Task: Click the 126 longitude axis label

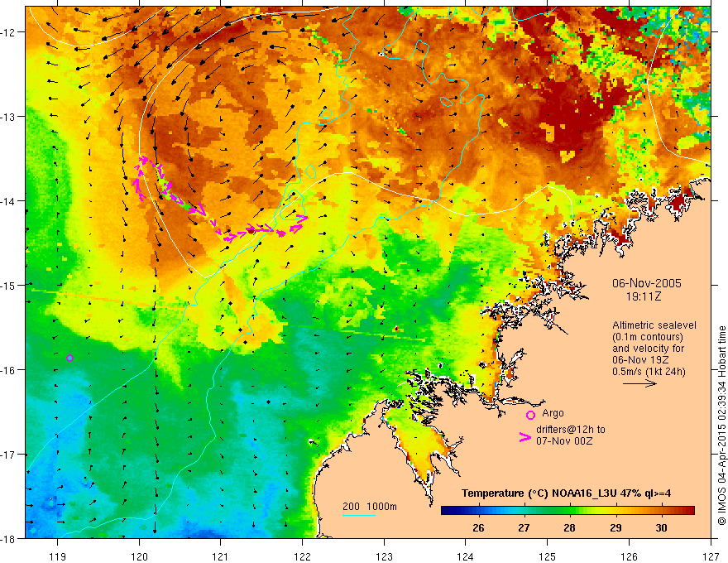Action: (x=629, y=556)
